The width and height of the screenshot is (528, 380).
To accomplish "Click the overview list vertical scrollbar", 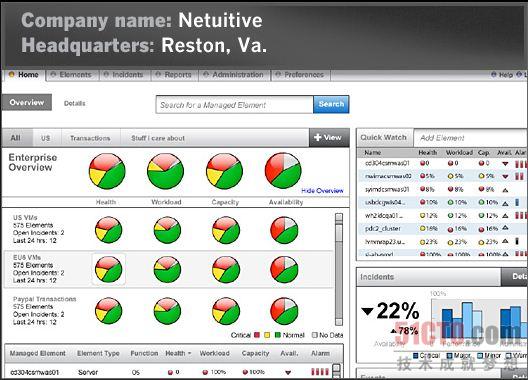I will coord(339,269).
